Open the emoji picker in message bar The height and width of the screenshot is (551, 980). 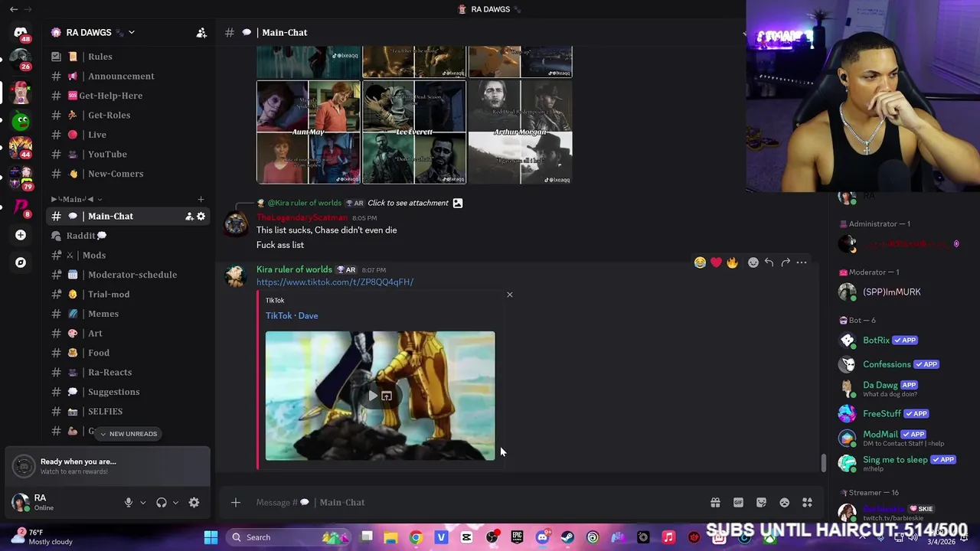(784, 503)
